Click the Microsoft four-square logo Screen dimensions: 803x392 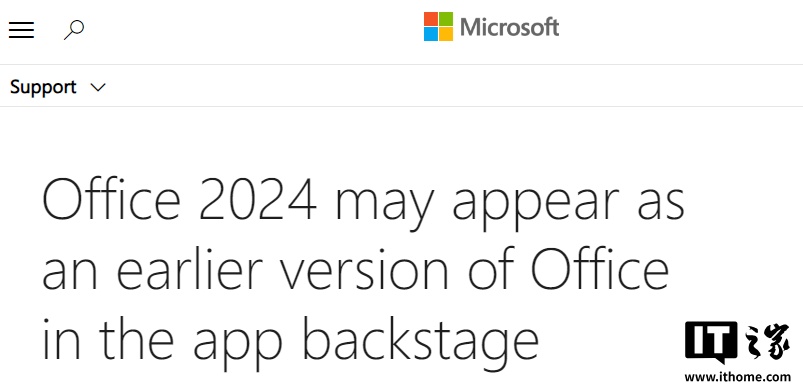point(438,27)
